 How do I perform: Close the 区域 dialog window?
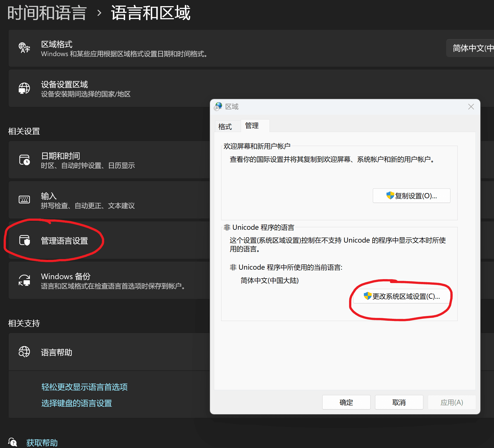[x=471, y=107]
